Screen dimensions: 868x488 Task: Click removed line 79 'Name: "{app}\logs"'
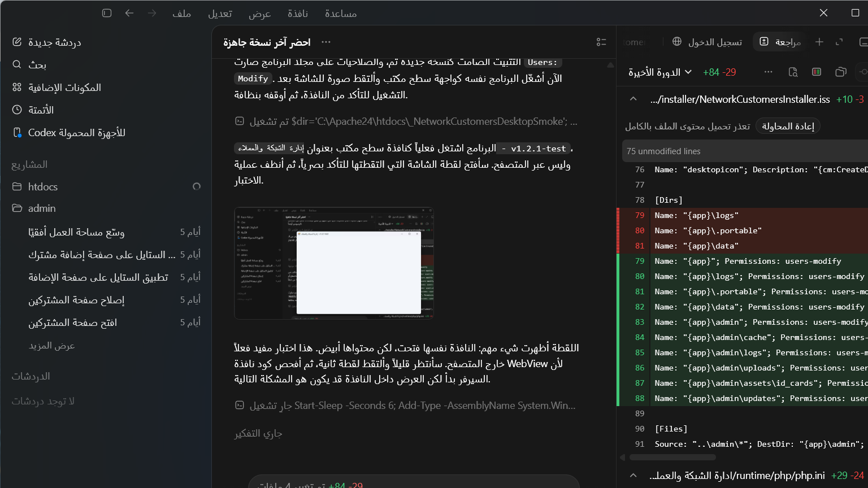[743, 215]
